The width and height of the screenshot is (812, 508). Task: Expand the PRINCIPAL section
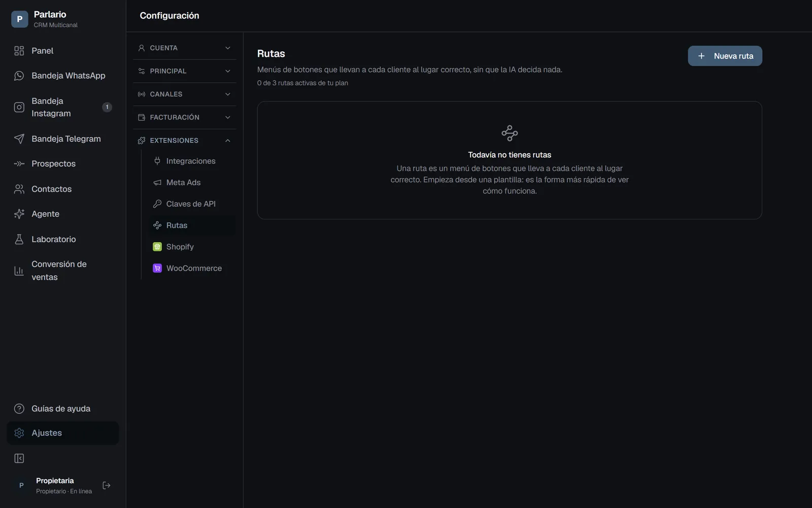click(184, 71)
